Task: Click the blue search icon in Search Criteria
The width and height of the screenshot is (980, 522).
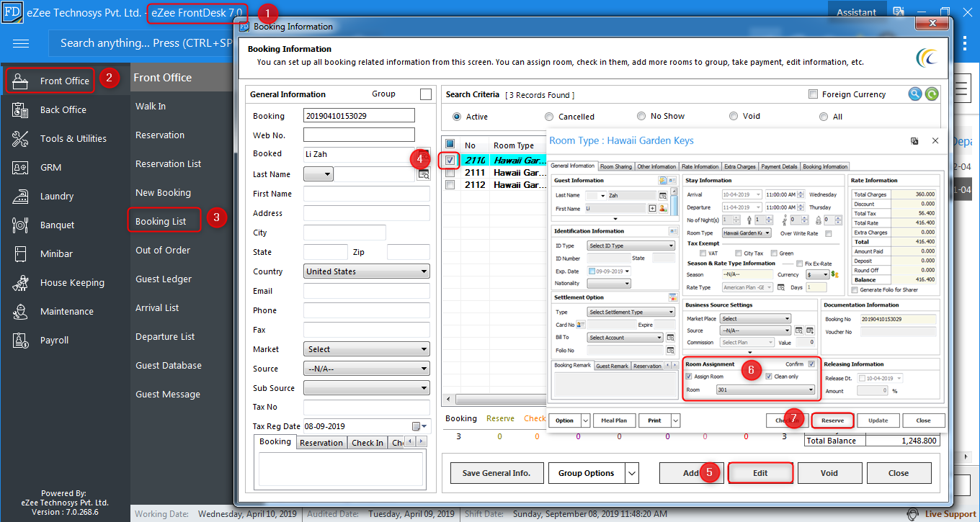Action: click(x=914, y=94)
